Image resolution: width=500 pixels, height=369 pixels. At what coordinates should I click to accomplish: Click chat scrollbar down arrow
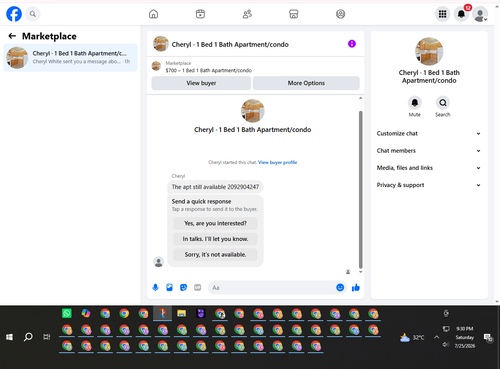point(360,272)
